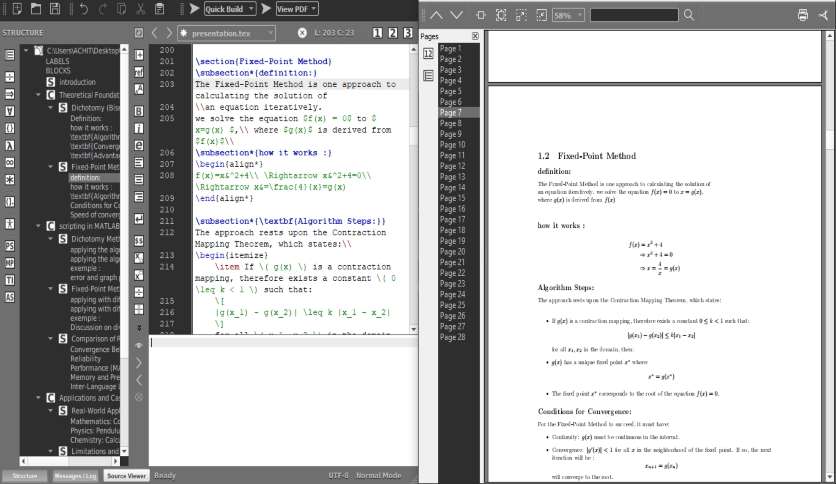The height and width of the screenshot is (484, 836).
Task: Toggle the Messages / Log panel button
Action: click(x=75, y=475)
